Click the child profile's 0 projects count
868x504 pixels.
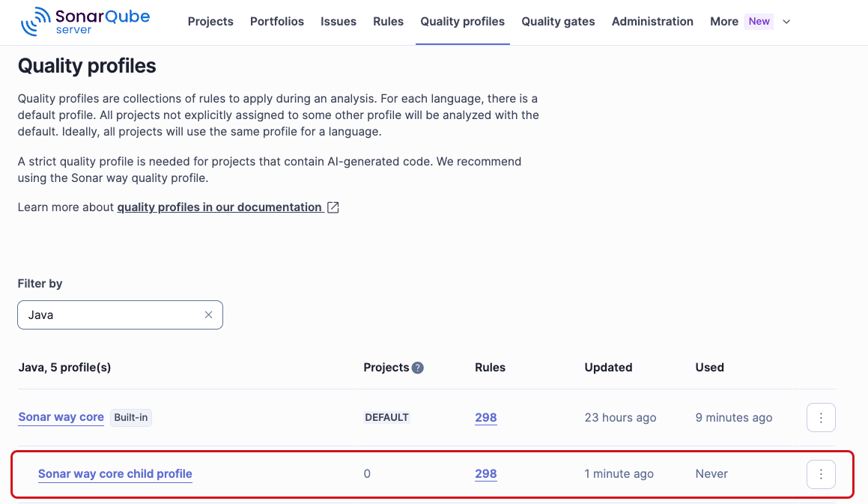click(367, 474)
